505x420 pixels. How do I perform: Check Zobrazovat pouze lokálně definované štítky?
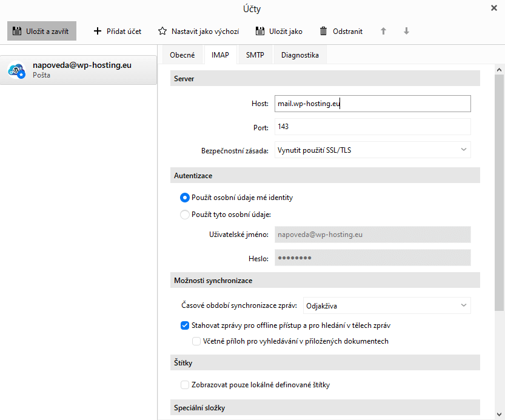coord(185,385)
